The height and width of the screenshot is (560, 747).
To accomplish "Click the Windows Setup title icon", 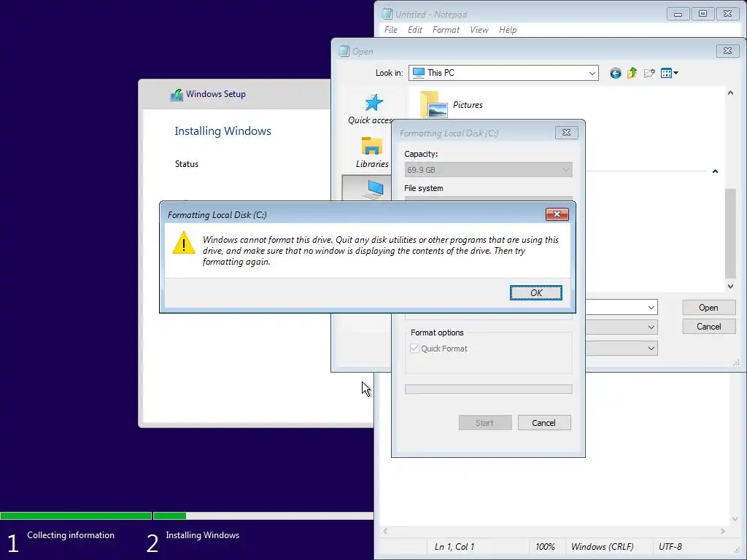I will tap(177, 94).
